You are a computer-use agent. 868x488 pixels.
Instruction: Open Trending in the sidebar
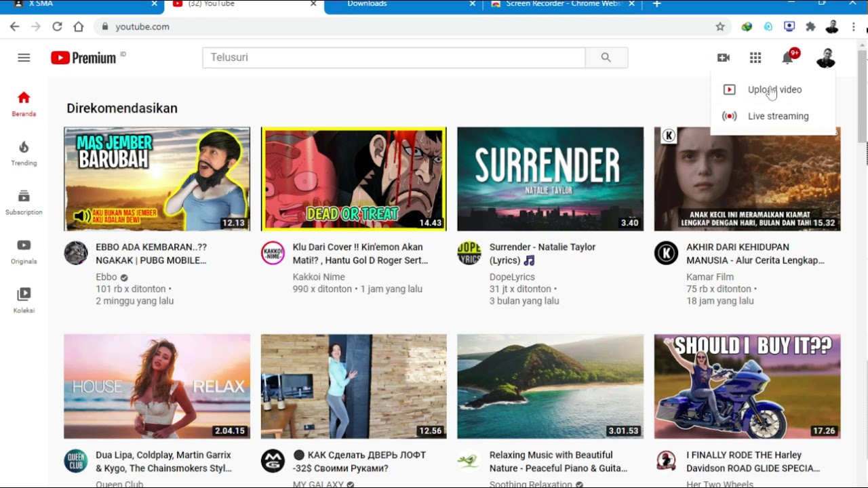(x=24, y=153)
